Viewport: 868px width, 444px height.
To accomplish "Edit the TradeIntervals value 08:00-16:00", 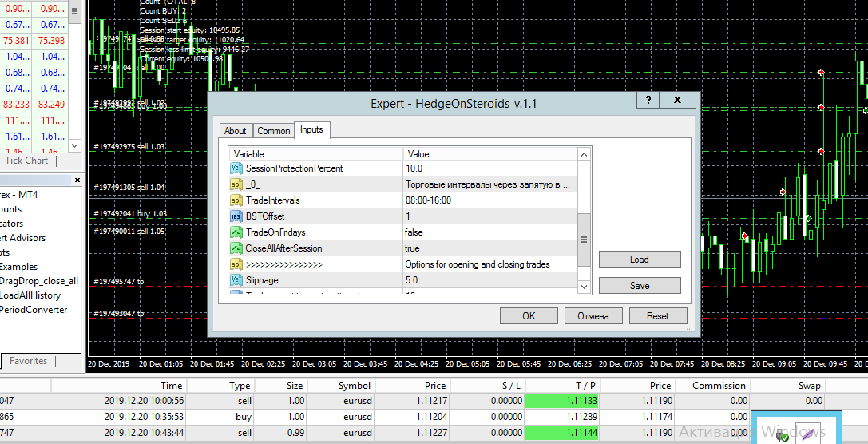I will click(489, 200).
